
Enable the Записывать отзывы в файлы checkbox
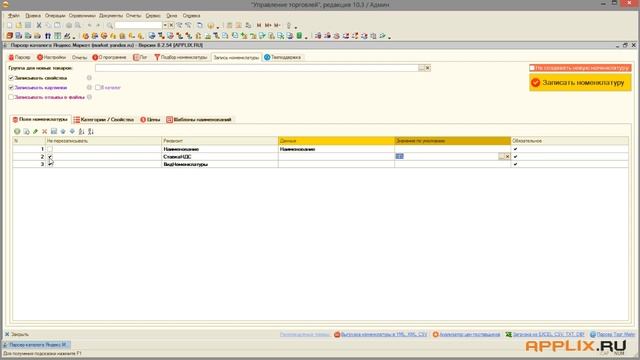pyautogui.click(x=11, y=98)
